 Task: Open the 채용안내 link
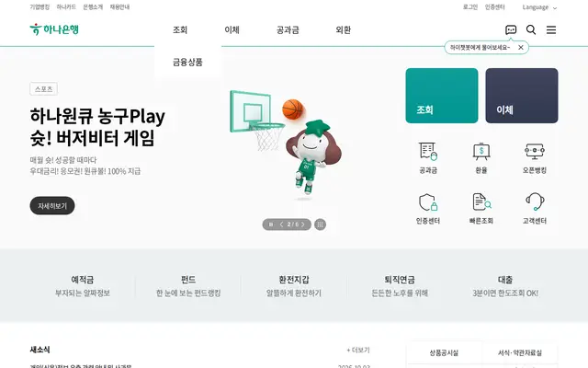[119, 7]
